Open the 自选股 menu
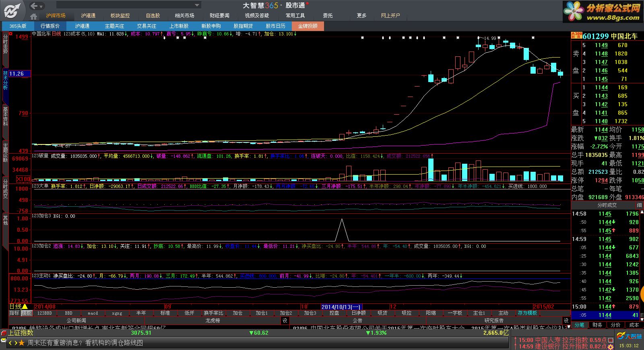Viewport: 644px width, 350px height. point(153,16)
